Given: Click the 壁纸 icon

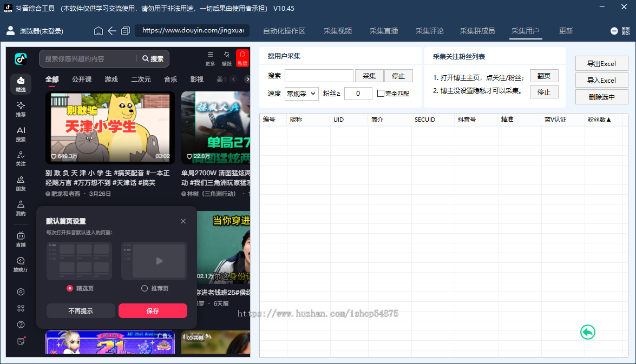Looking at the screenshot, I should pos(226,59).
